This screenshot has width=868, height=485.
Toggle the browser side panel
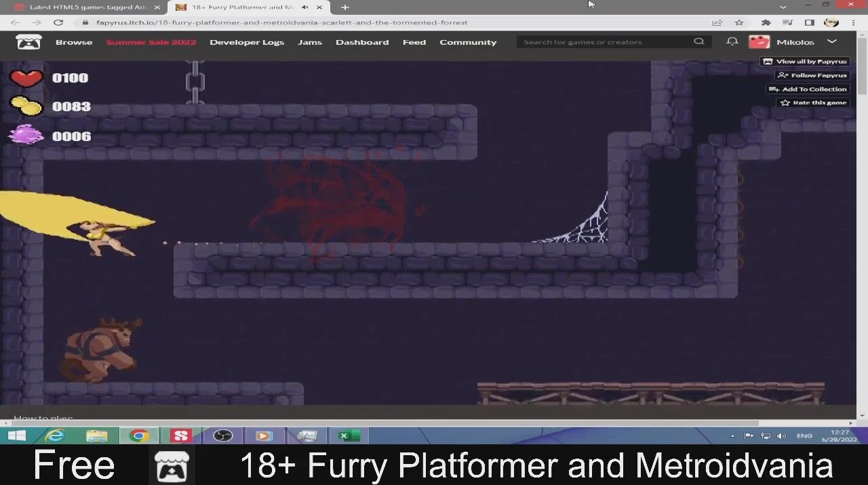(x=809, y=22)
